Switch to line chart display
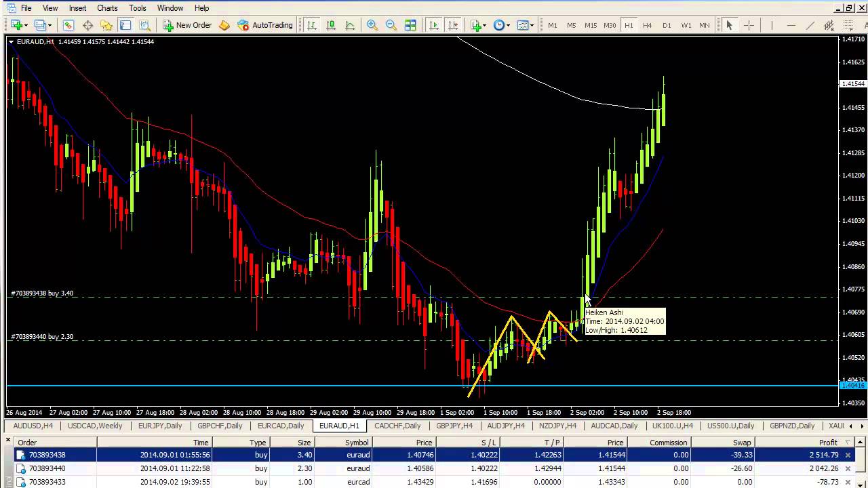 click(x=350, y=25)
